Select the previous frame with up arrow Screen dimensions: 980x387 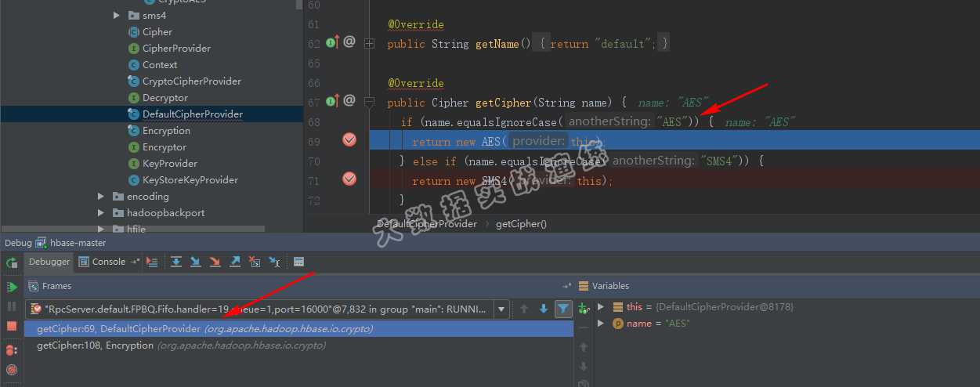(524, 309)
